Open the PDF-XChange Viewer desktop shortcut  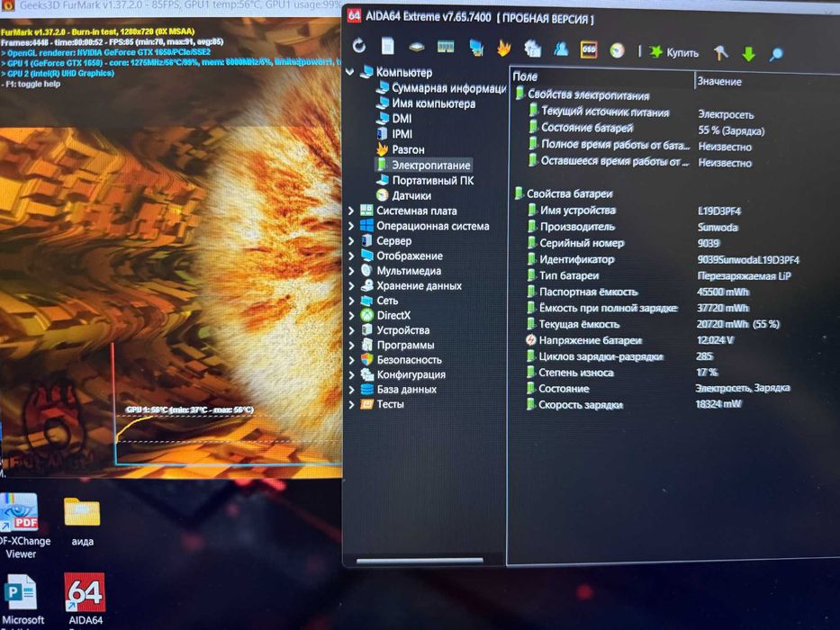(21, 526)
